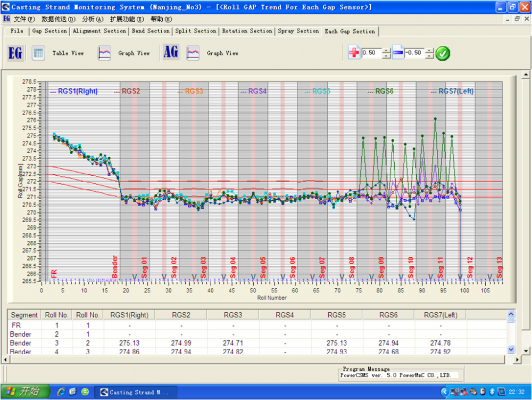Click the AG logo icon in toolbar
This screenshot has width=532, height=400.
[171, 53]
